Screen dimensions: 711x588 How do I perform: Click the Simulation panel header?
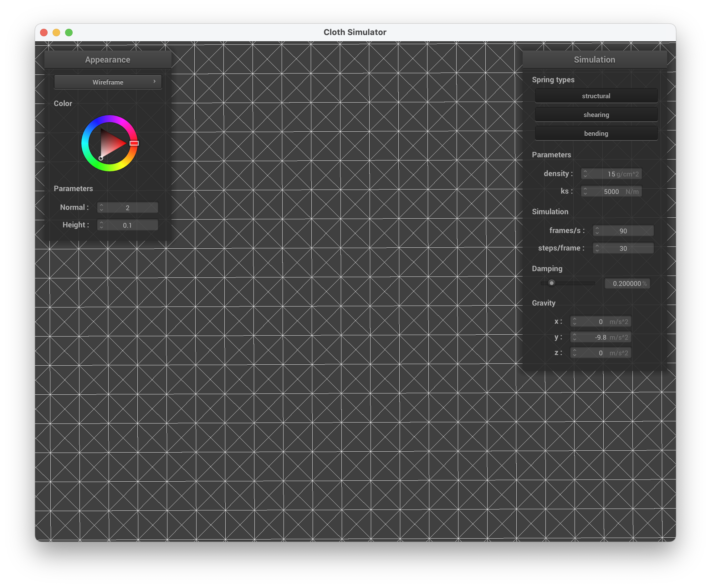594,60
